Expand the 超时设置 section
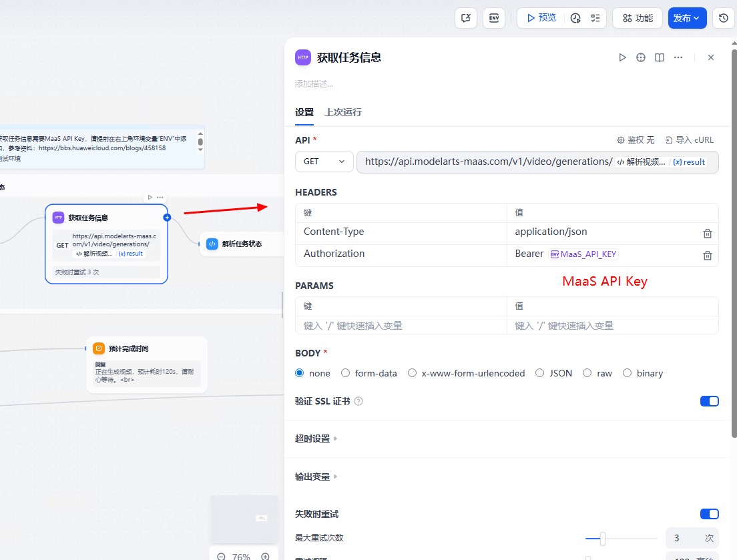This screenshot has height=560, width=737. point(316,439)
